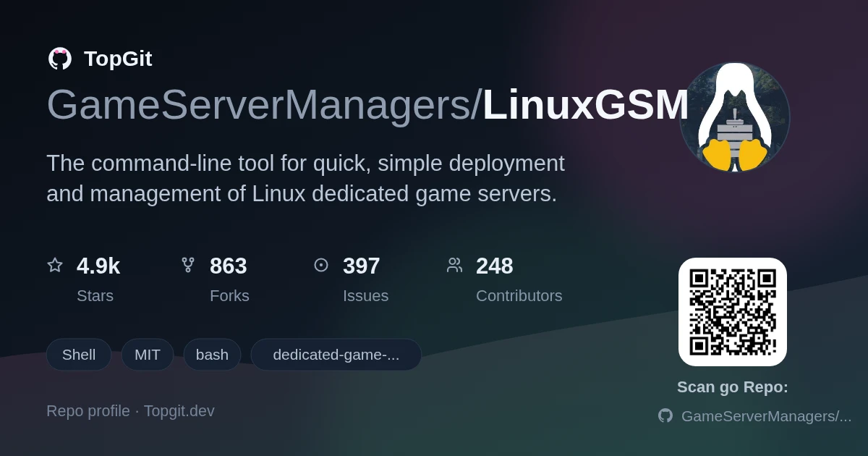
Task: Open the GameServerManagers/... repo link
Action: pyautogui.click(x=766, y=416)
